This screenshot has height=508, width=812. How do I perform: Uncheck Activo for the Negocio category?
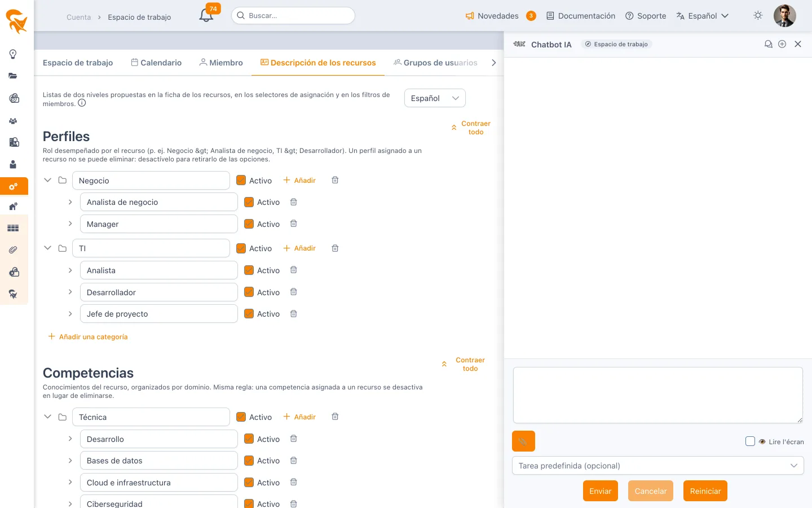tap(241, 181)
